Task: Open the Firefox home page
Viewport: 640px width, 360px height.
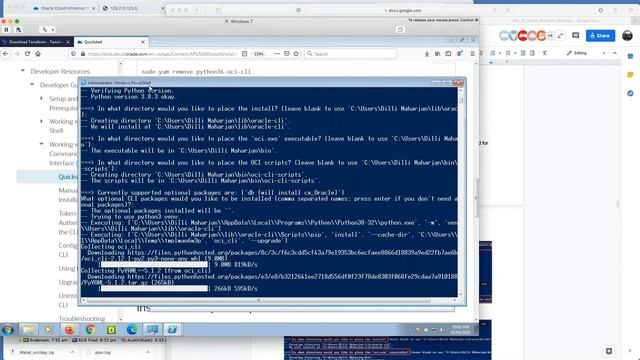Action: (38, 53)
